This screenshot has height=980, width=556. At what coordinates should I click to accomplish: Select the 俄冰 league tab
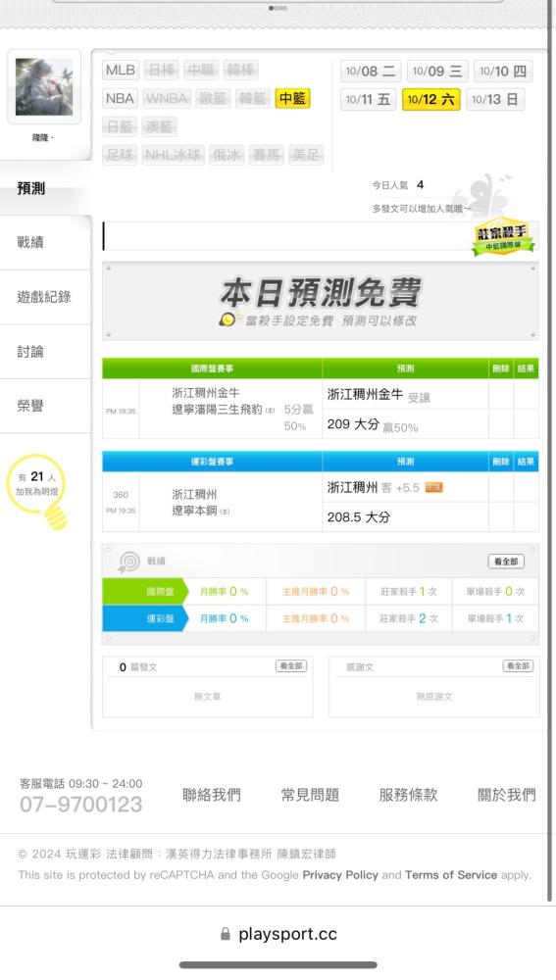tap(226, 155)
